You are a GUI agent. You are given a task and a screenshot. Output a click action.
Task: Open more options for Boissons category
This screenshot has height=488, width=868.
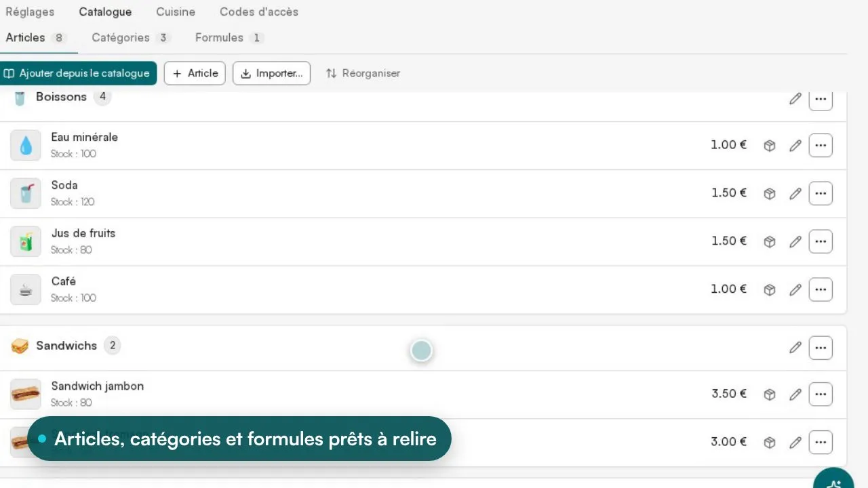click(821, 99)
